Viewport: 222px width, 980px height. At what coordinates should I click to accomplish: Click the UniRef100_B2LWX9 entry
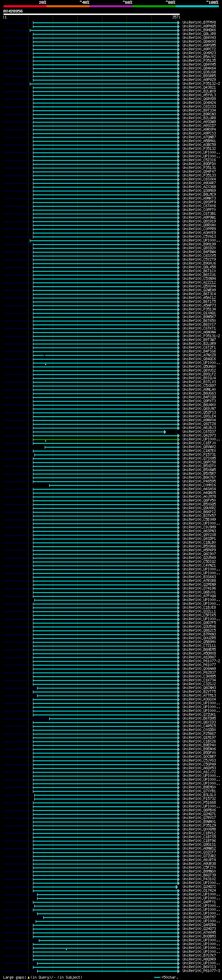[x=199, y=91]
